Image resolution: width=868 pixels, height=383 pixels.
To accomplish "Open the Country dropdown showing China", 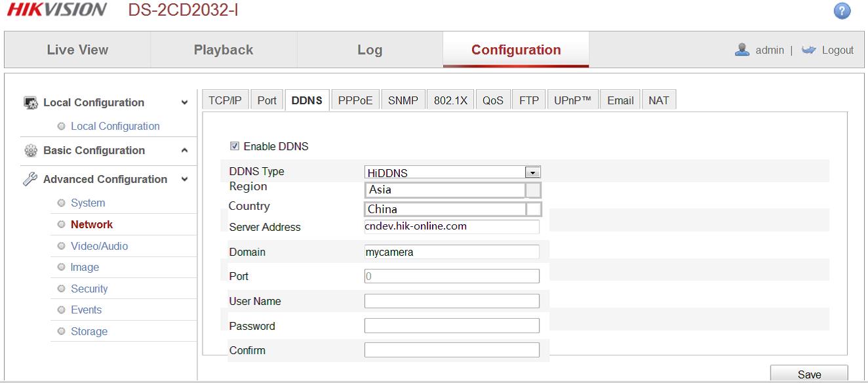I will pos(534,209).
